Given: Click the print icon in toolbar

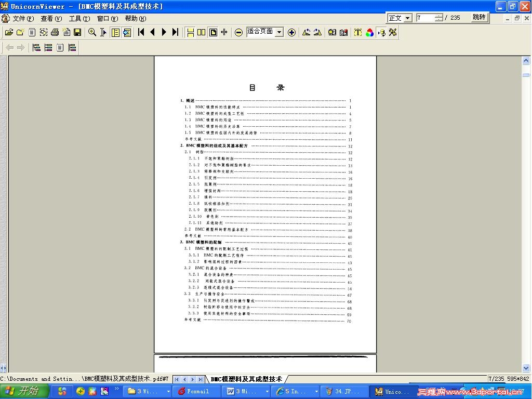Looking at the screenshot, I should point(55,32).
